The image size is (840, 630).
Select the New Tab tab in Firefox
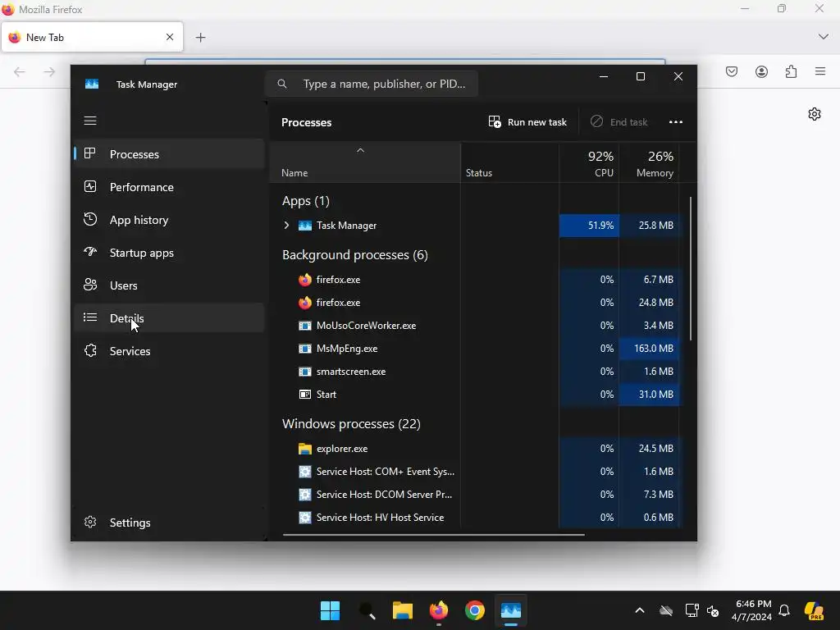pyautogui.click(x=92, y=37)
